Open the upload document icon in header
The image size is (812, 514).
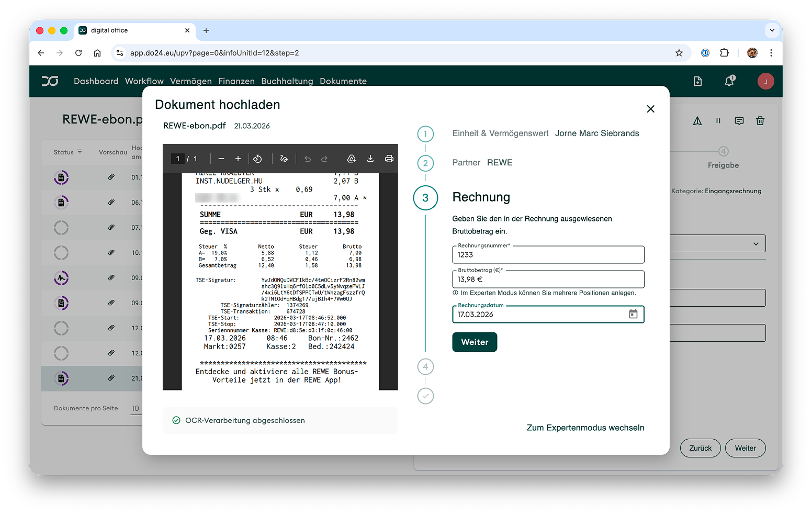(697, 81)
